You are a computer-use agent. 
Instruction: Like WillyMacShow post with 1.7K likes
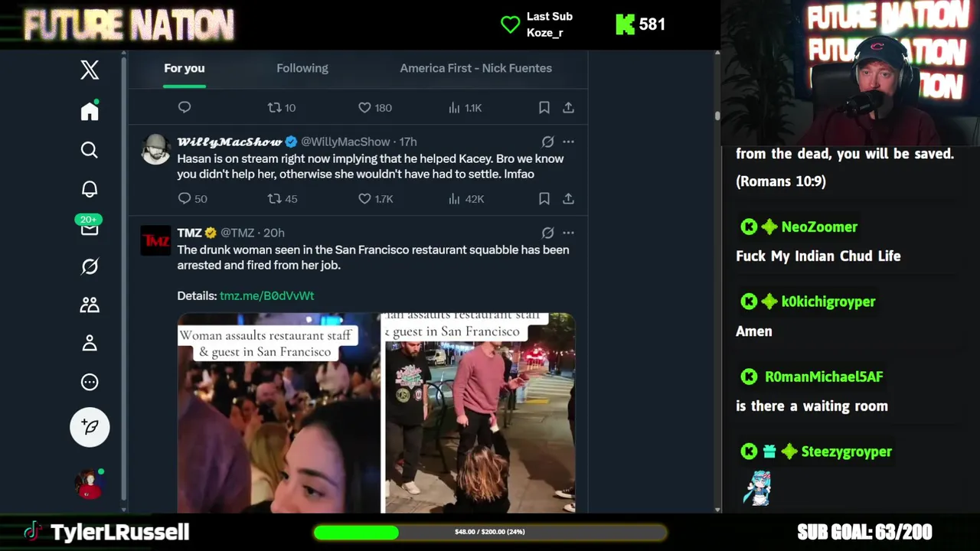point(375,199)
